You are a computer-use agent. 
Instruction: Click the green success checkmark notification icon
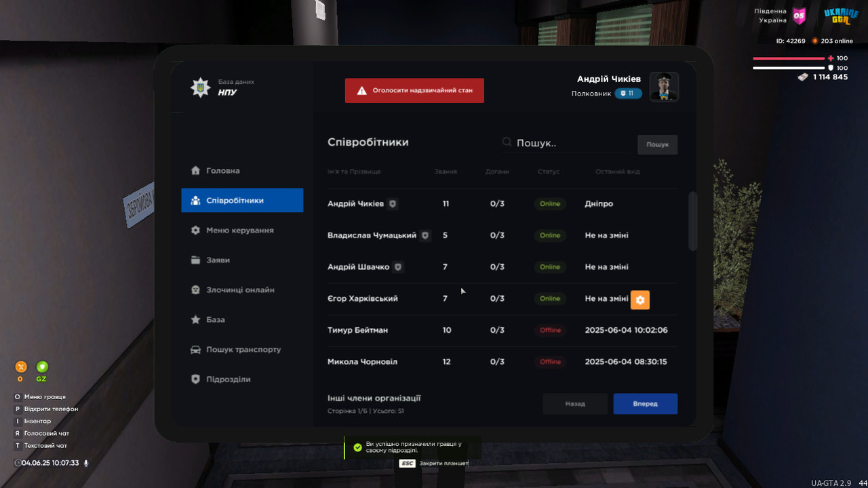coord(357,447)
